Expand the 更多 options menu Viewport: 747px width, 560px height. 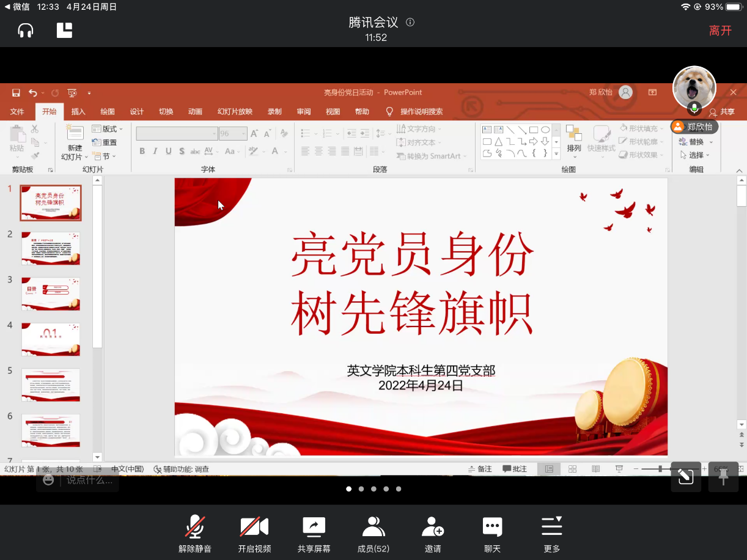(551, 534)
